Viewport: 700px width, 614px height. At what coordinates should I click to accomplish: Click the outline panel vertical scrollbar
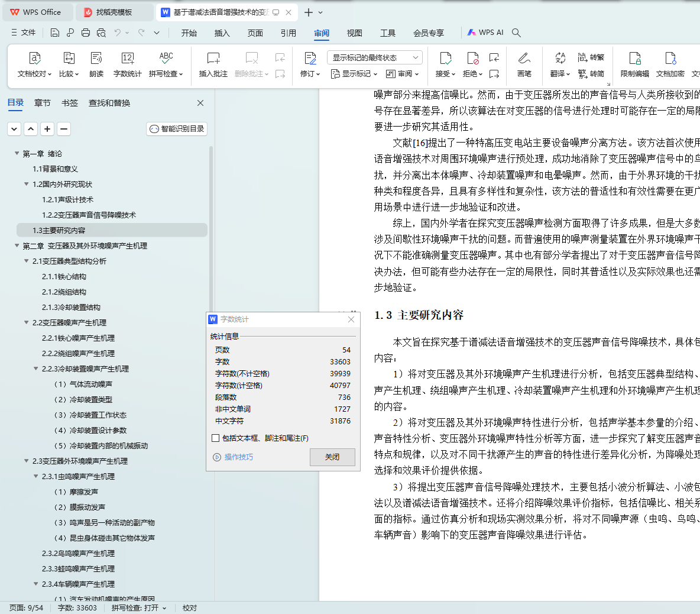pos(210,228)
